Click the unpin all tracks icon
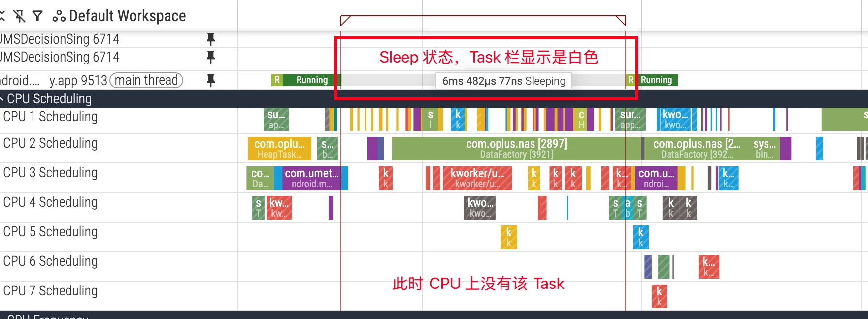Screen dimensions: 868x319 [x=20, y=16]
